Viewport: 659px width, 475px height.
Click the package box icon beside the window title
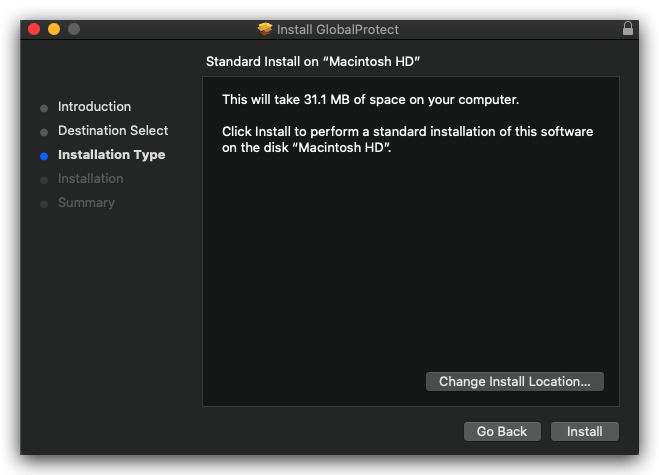(x=265, y=29)
